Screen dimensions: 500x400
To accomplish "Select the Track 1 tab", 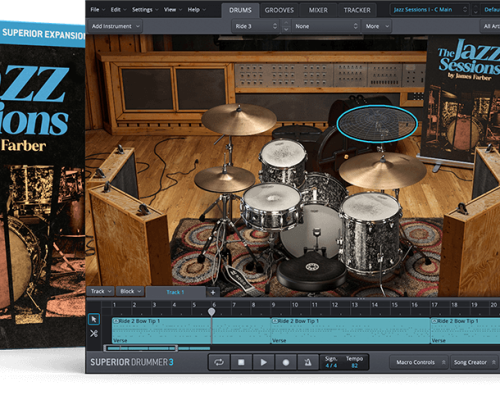I will [175, 292].
